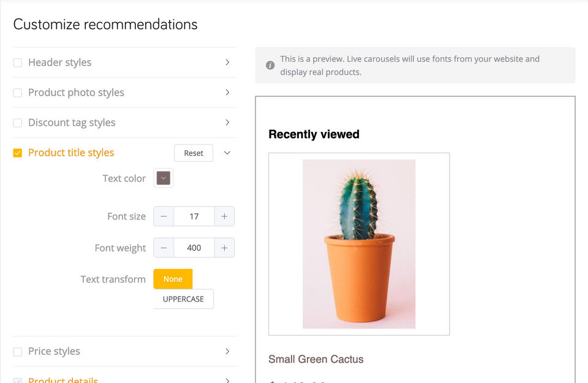This screenshot has height=383, width=588.
Task: Tick the Discount tag styles checkbox
Action: click(18, 123)
